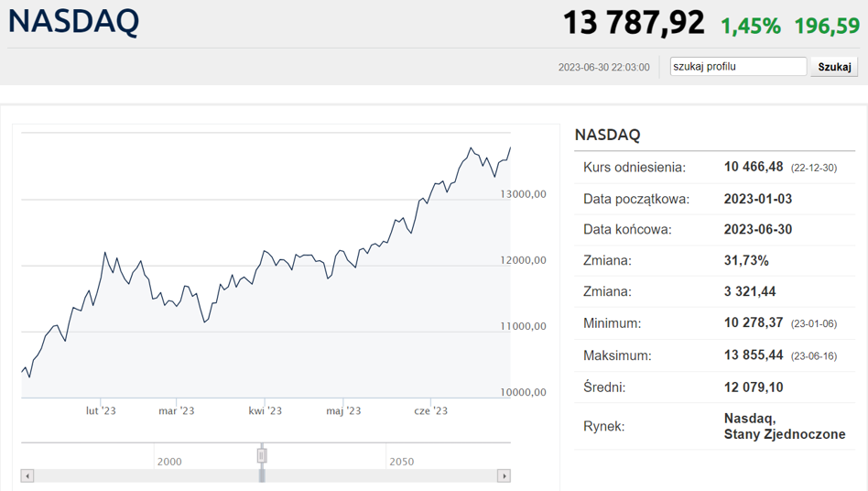868x491 pixels.
Task: Click the lut '23 axis label
Action: (101, 410)
